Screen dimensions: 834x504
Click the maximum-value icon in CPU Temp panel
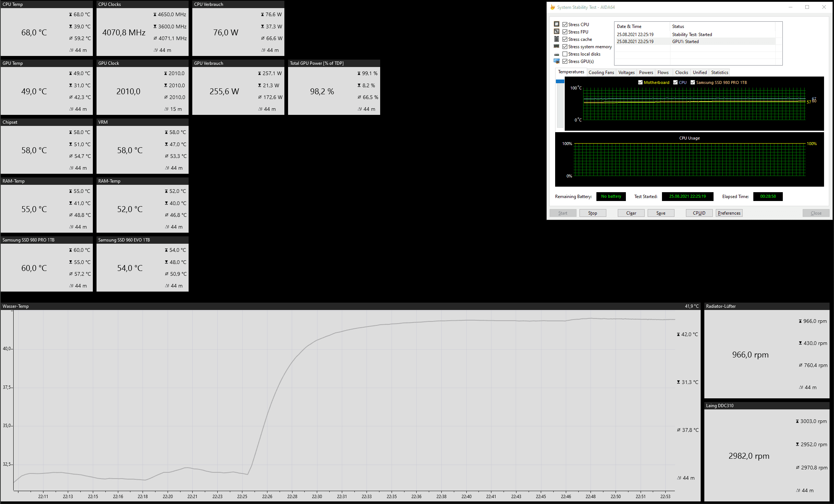(71, 14)
